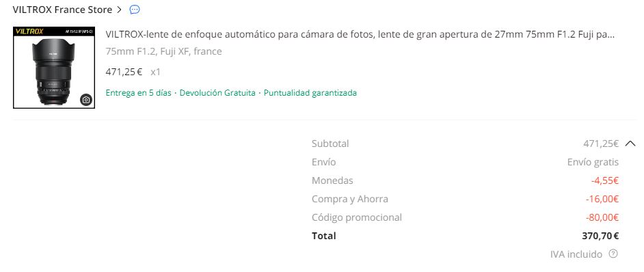Click the Puntualidad garantizada label
The image size is (644, 272).
[x=310, y=92]
